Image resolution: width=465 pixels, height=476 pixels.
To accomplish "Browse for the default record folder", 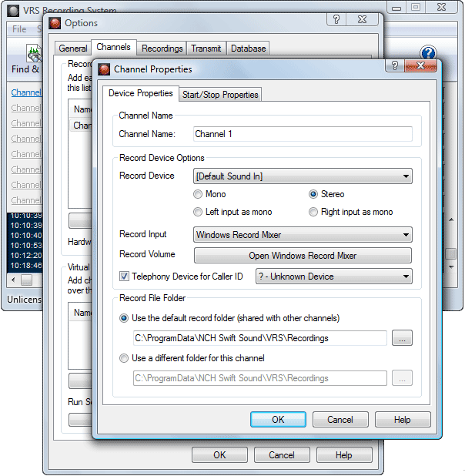I will 402,338.
